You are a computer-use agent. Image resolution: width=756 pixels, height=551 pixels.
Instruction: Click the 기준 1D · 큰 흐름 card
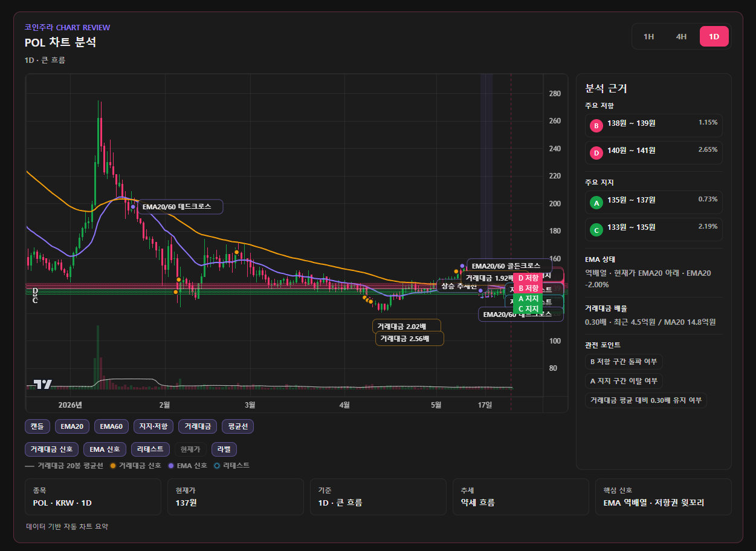pyautogui.click(x=378, y=497)
